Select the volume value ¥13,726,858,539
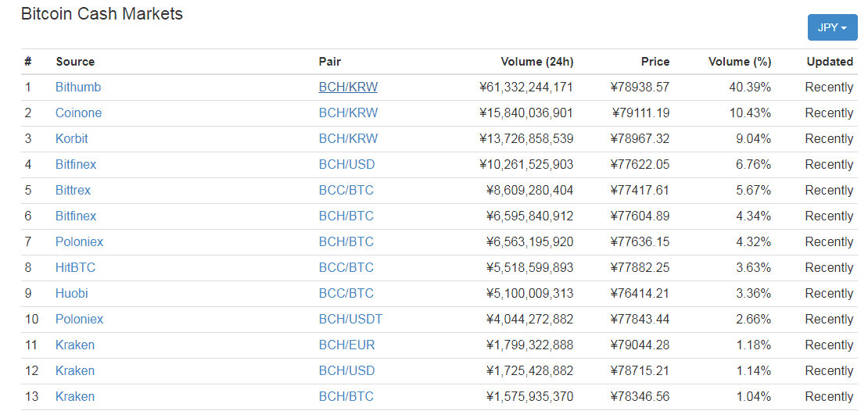The image size is (868, 411). (x=526, y=138)
